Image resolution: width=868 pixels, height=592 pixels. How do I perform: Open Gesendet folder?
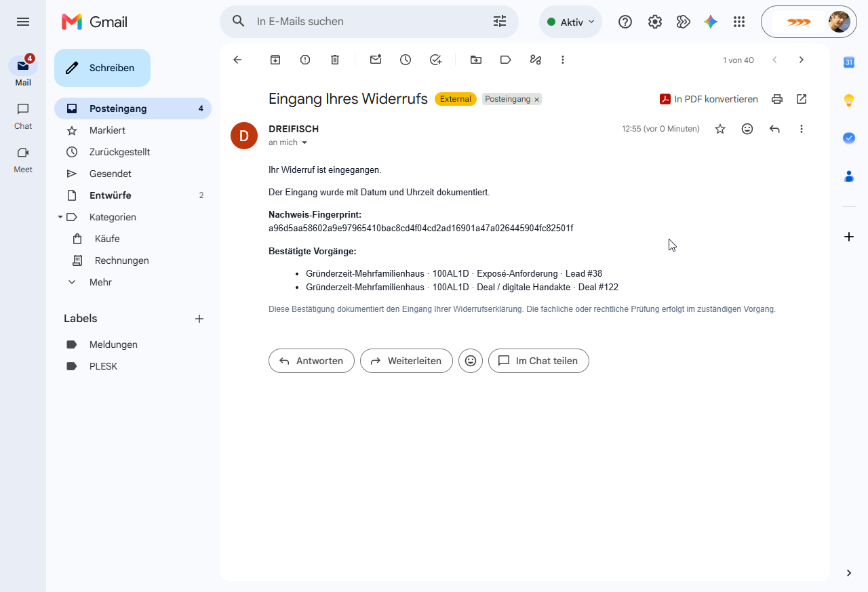[133, 174]
